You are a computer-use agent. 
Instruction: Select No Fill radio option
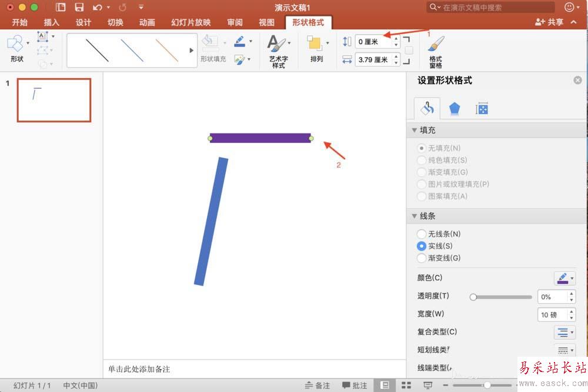pyautogui.click(x=422, y=148)
